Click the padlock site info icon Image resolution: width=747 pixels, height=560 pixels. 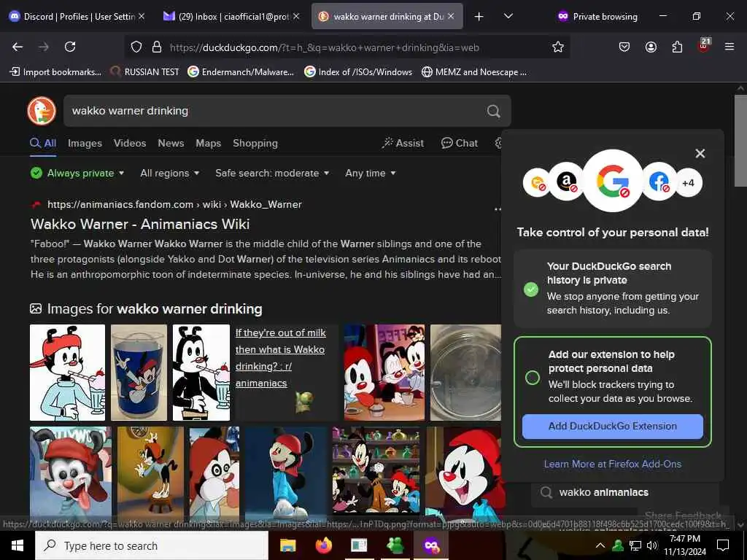[157, 47]
